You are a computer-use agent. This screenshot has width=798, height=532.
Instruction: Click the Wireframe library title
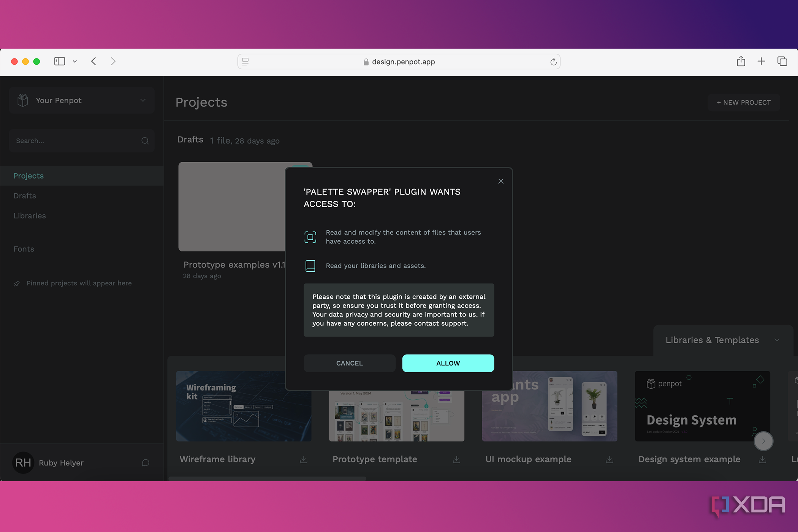tap(217, 459)
